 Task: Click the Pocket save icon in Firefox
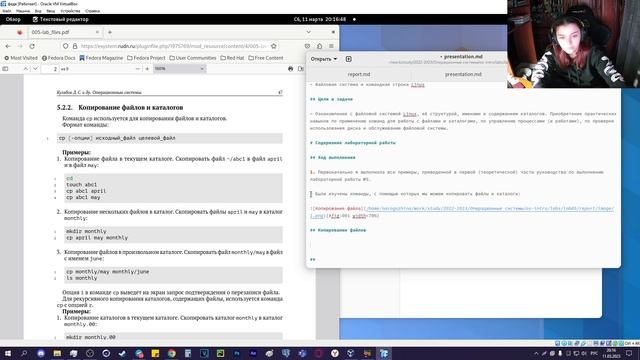click(307, 46)
